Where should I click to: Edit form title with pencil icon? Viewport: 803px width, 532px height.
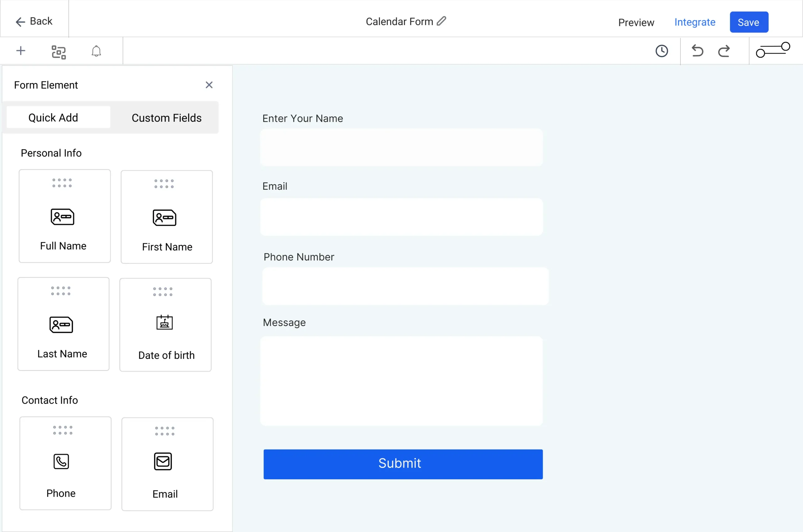click(441, 21)
